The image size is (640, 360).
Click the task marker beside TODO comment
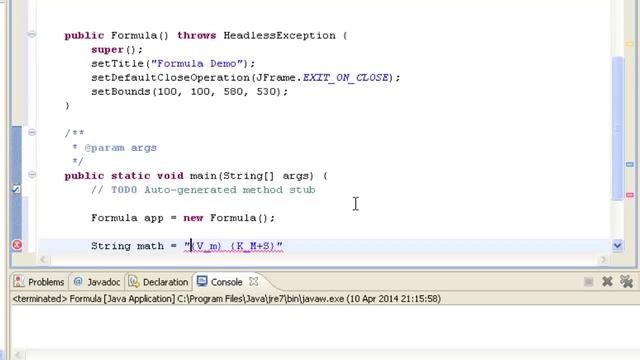click(16, 189)
